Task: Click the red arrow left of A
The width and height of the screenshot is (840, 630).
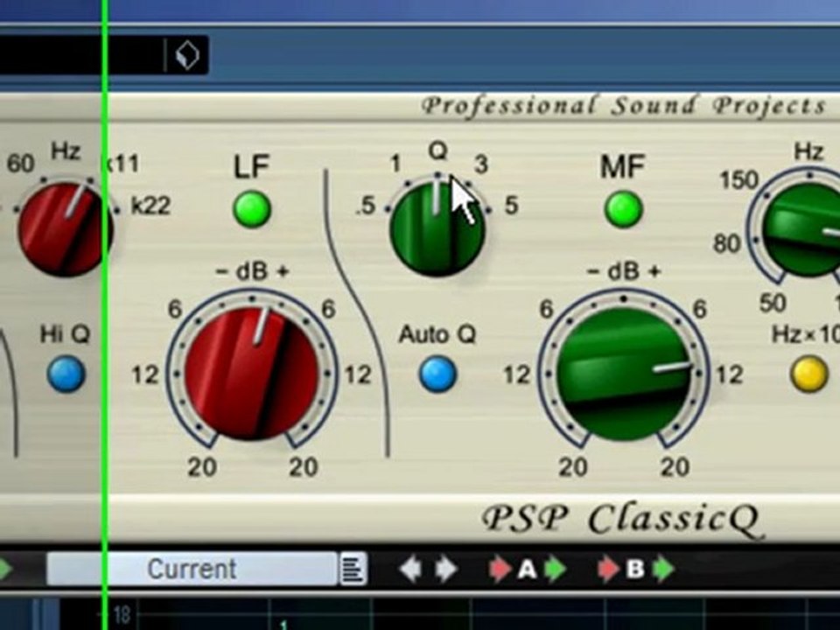Action: point(500,569)
